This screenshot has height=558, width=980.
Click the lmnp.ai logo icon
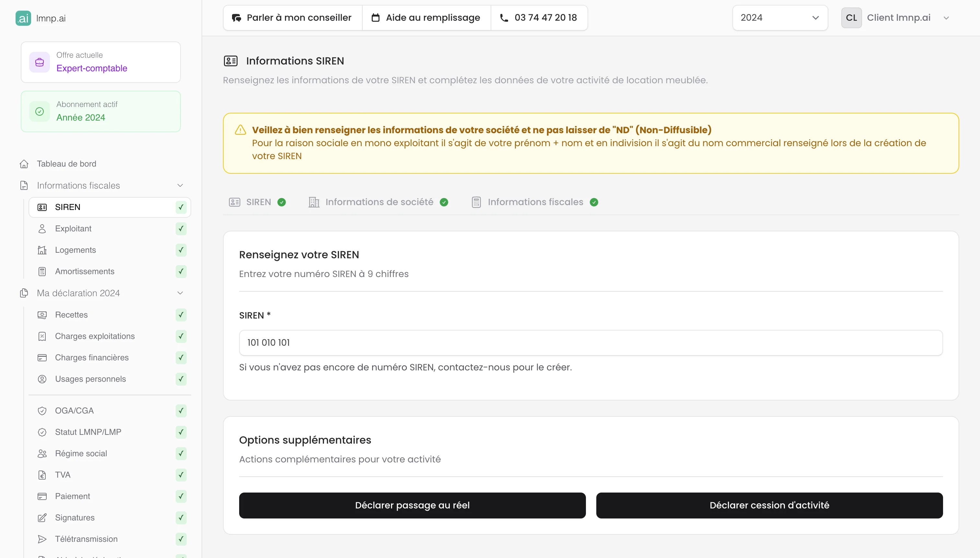[x=23, y=17]
